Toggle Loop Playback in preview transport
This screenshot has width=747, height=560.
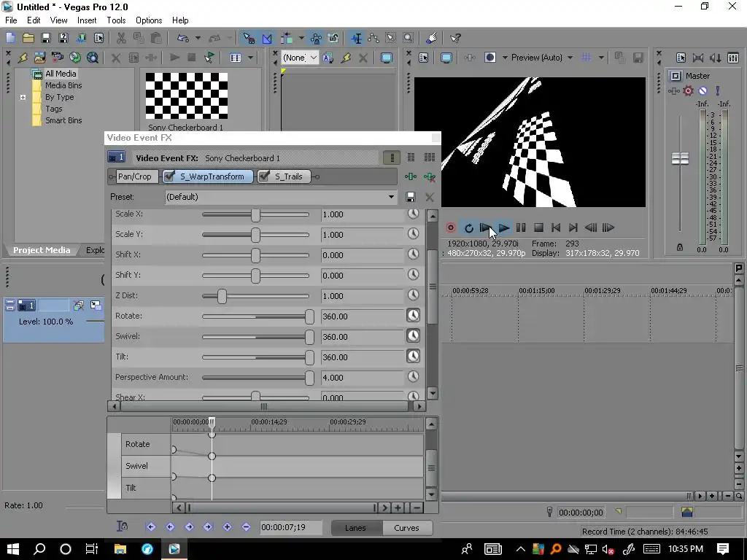coord(469,227)
